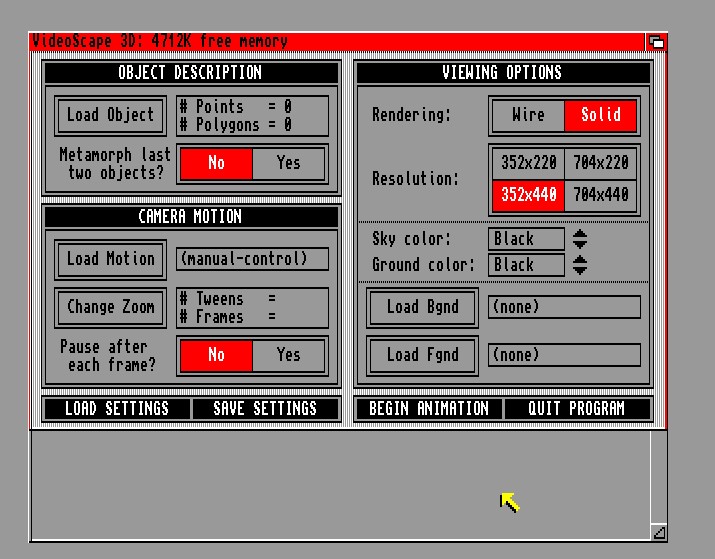Click up arrow for Sky color
715x559 pixels.
click(x=580, y=233)
